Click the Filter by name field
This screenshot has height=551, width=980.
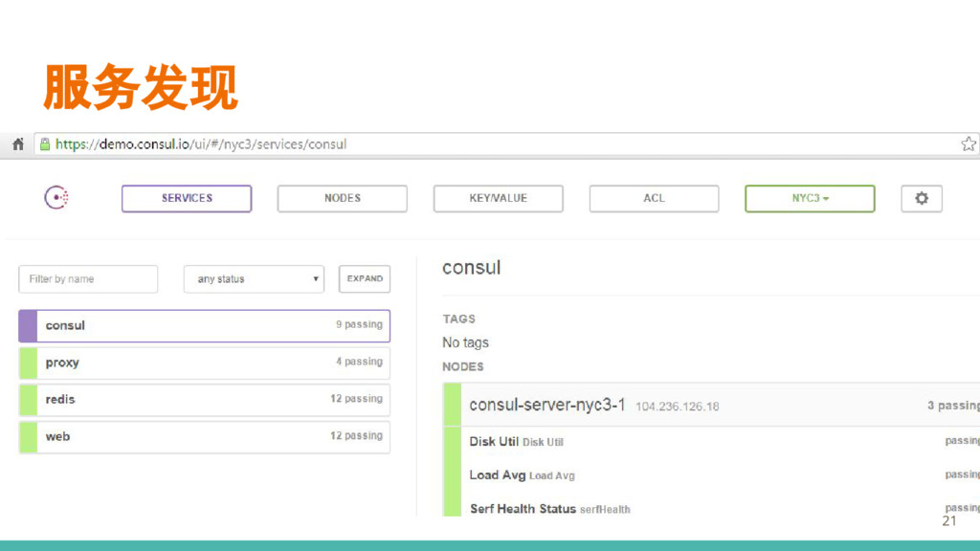(88, 279)
